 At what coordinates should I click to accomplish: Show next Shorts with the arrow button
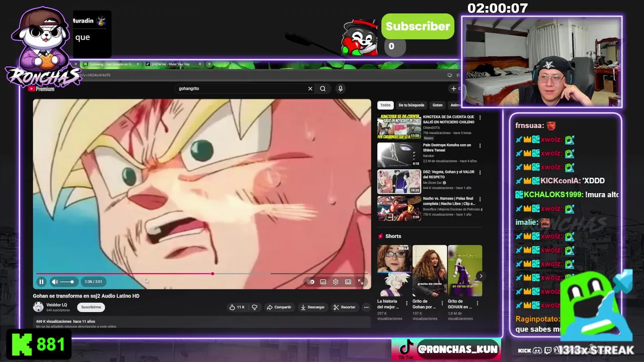(x=480, y=276)
